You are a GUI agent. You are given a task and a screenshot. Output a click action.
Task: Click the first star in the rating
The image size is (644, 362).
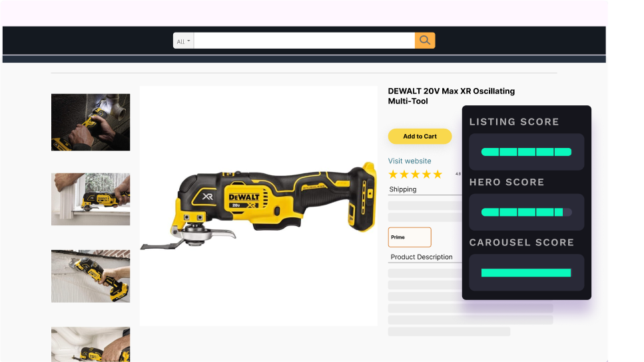click(x=393, y=175)
